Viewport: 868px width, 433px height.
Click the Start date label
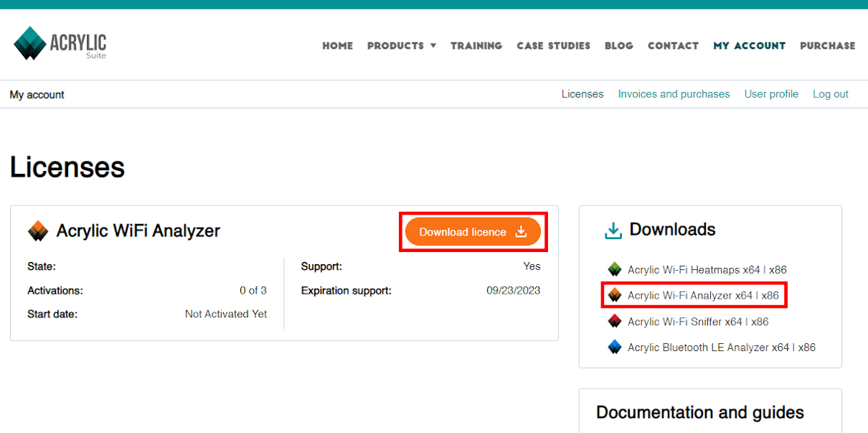tap(52, 314)
